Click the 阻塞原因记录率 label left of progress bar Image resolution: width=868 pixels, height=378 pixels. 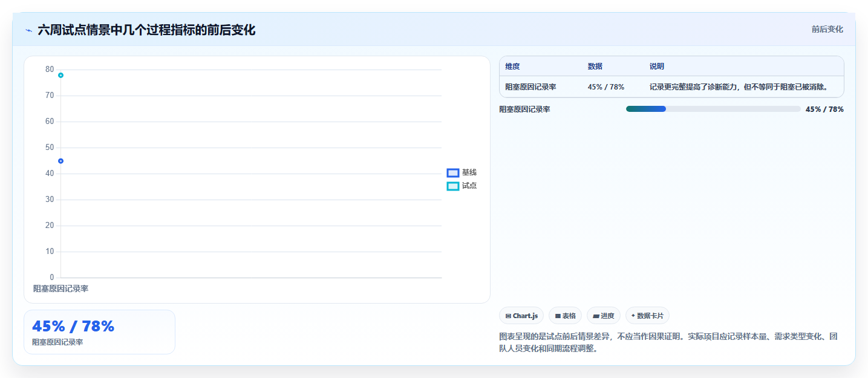(x=524, y=109)
